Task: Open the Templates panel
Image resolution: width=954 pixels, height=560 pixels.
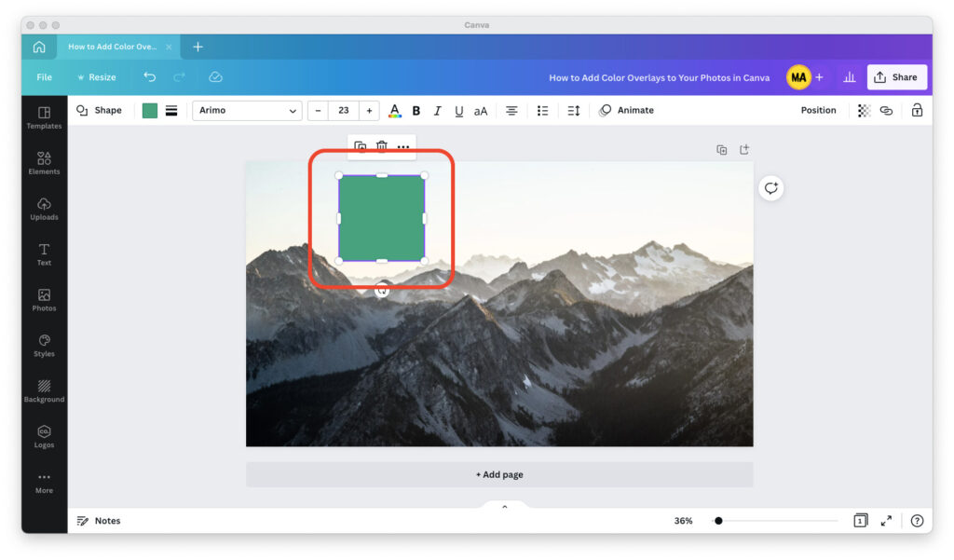Action: tap(44, 118)
